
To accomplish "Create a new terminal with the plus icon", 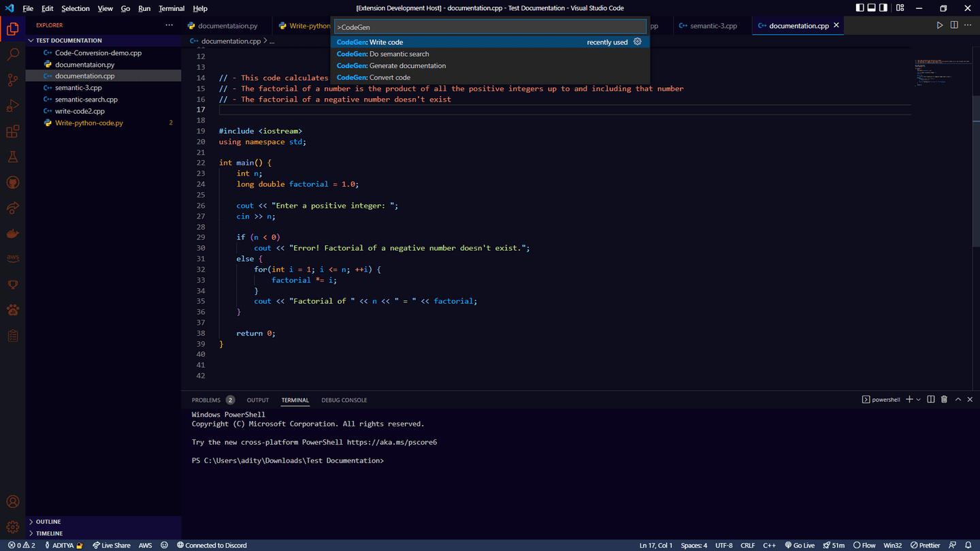I will point(909,400).
